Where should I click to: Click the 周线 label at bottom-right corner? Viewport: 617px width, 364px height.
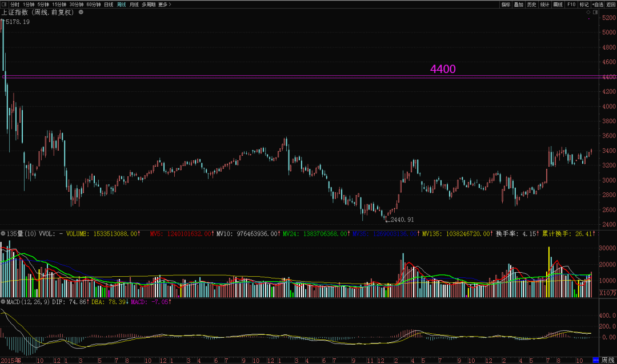608,360
